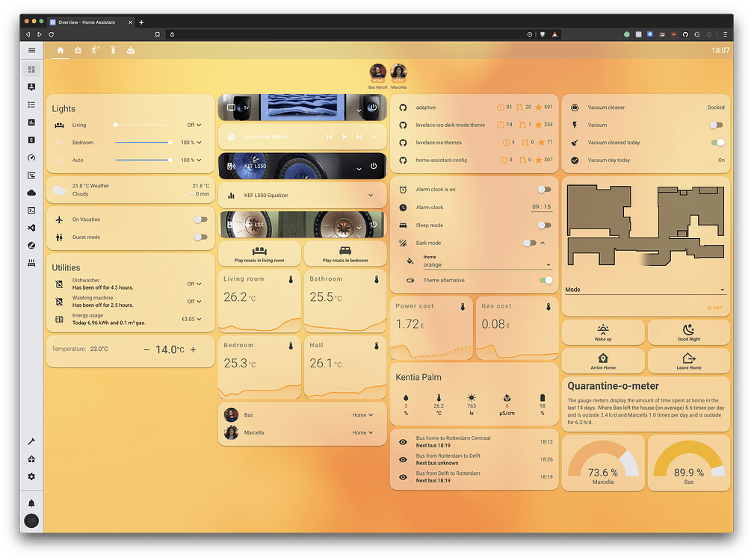
Task: Open Developer Tools hammer icon
Action: click(x=31, y=442)
